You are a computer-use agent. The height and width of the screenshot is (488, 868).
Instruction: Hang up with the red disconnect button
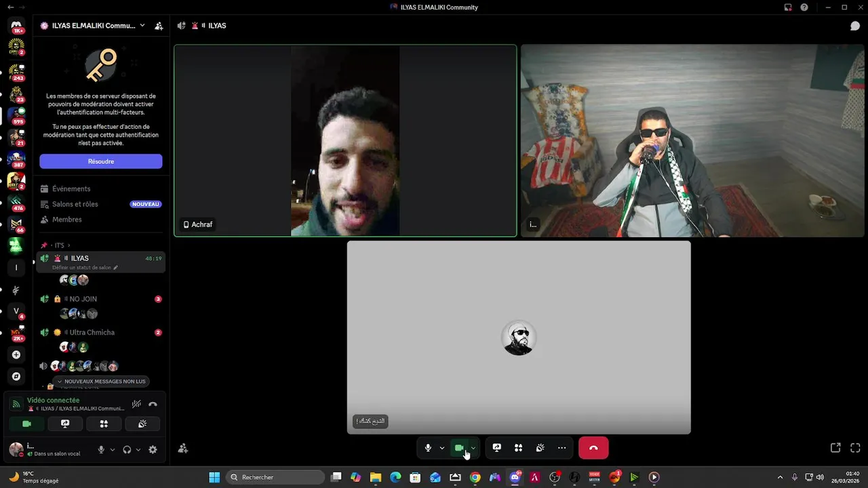point(593,448)
